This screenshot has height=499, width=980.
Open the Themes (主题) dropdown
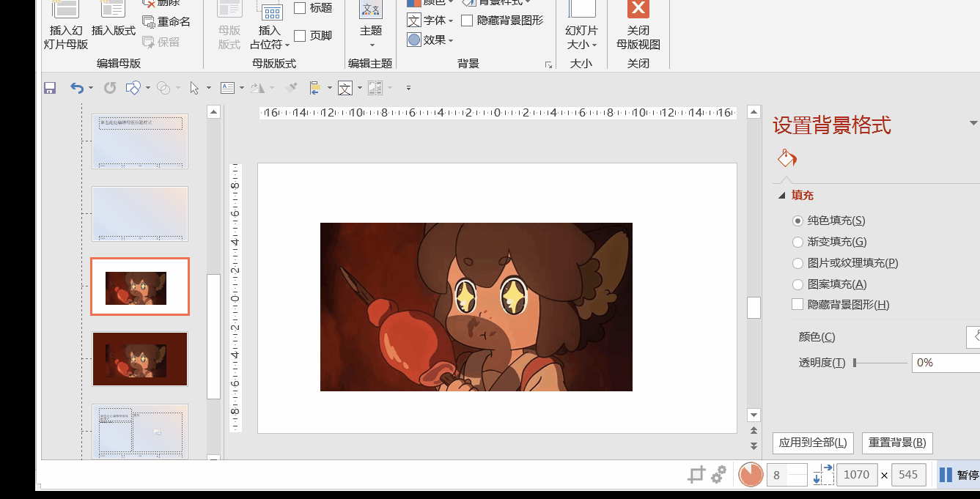371,26
